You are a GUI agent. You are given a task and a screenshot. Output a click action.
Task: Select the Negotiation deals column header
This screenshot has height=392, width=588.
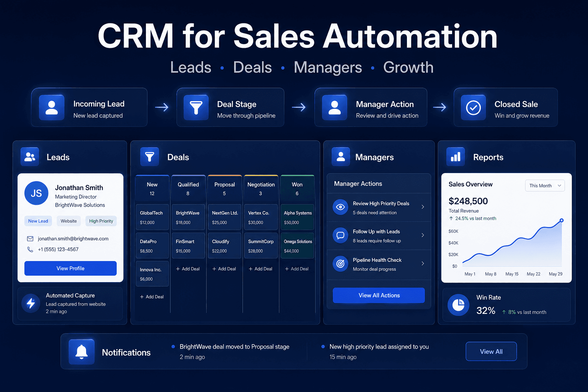click(261, 189)
